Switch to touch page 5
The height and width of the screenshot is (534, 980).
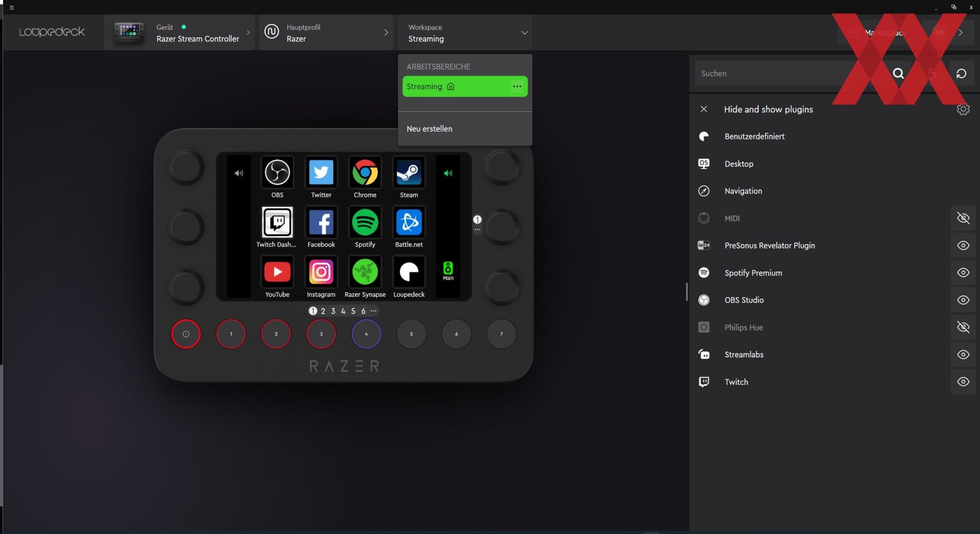point(353,311)
